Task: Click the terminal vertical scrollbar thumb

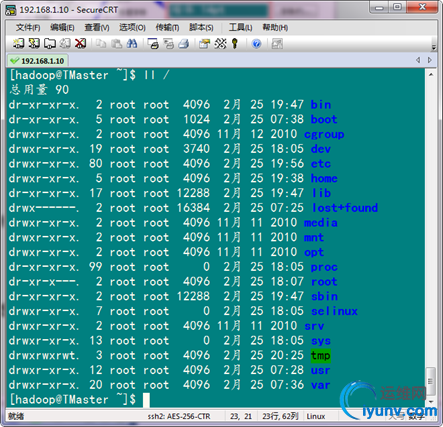Action: point(431,381)
